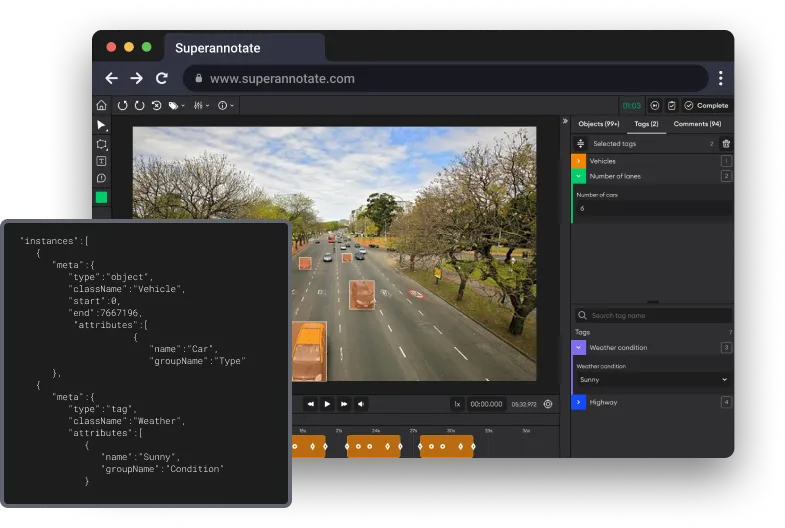
Task: Click the www.superannotate.com address bar
Action: 446,79
